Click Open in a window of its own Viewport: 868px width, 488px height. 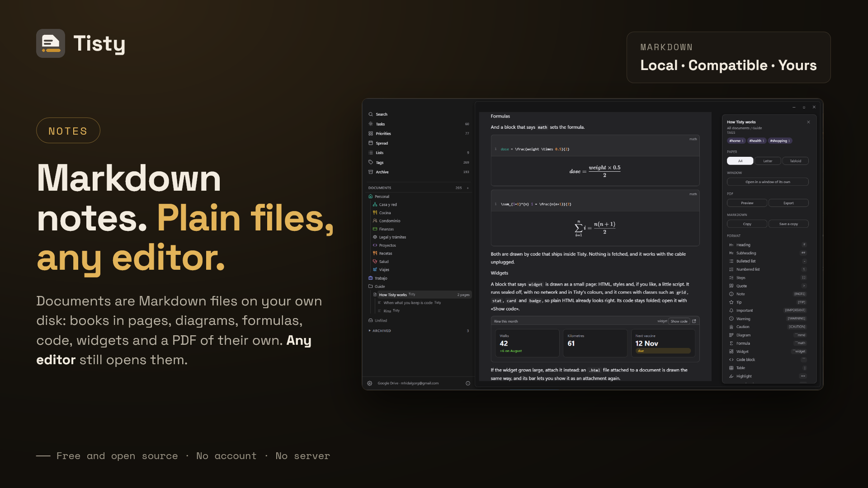(768, 182)
